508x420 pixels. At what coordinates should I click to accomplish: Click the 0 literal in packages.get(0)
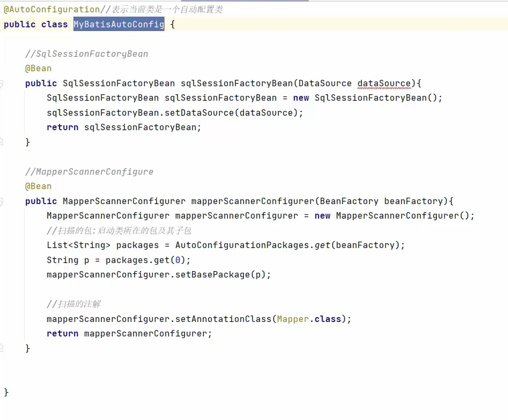(x=177, y=260)
